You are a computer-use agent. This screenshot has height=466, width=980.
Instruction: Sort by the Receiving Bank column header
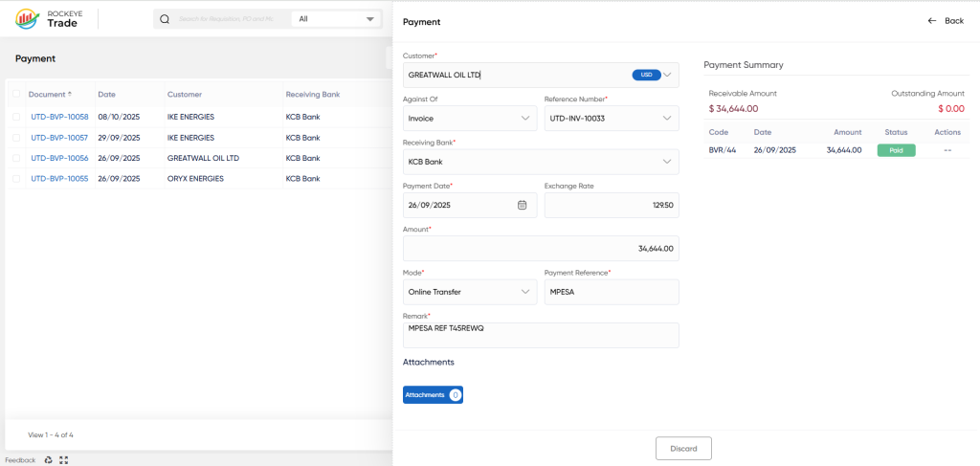(x=313, y=95)
